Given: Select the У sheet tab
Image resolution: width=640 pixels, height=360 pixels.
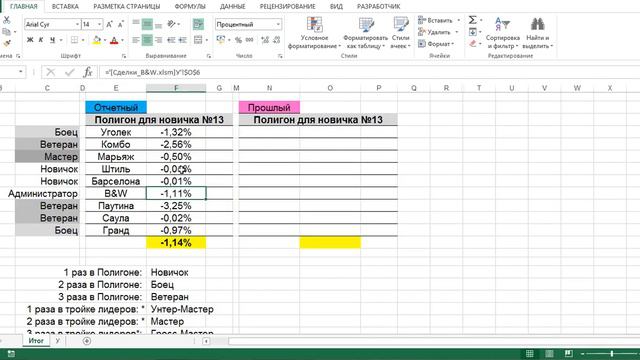Looking at the screenshot, I should pyautogui.click(x=58, y=340).
